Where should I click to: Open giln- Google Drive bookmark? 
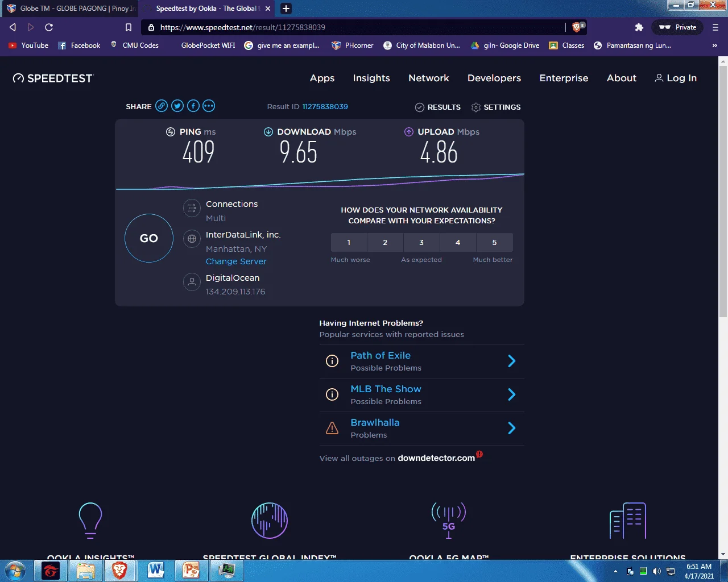click(505, 45)
